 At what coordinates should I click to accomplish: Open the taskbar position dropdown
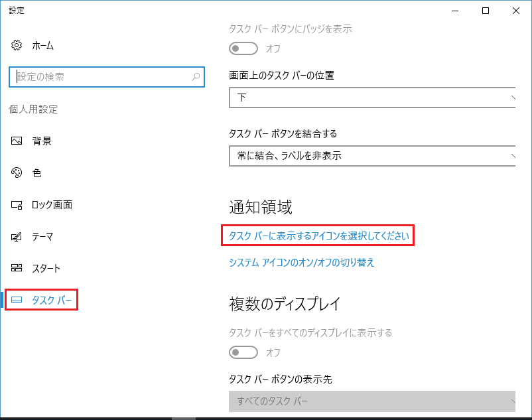pyautogui.click(x=371, y=98)
